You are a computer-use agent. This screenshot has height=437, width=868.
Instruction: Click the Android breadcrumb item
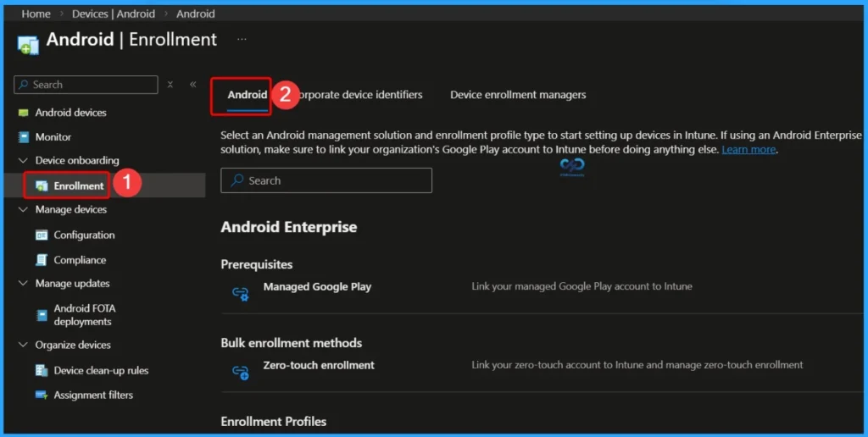click(196, 14)
